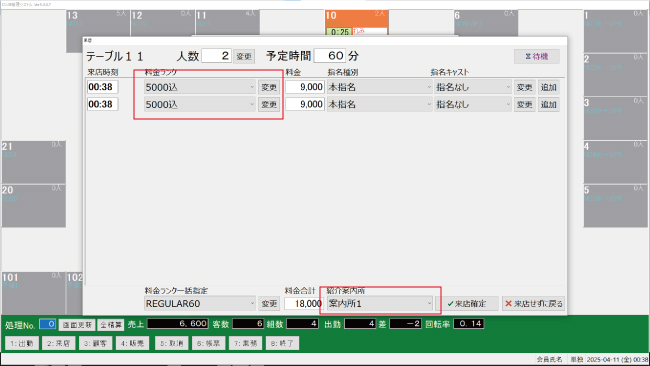Click the 全精算 button
This screenshot has height=366, width=650.
pyautogui.click(x=111, y=325)
